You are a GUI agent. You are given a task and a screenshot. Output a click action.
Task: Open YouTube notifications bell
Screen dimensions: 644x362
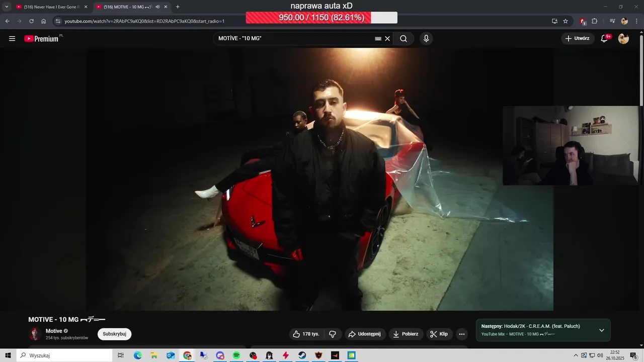click(x=605, y=39)
